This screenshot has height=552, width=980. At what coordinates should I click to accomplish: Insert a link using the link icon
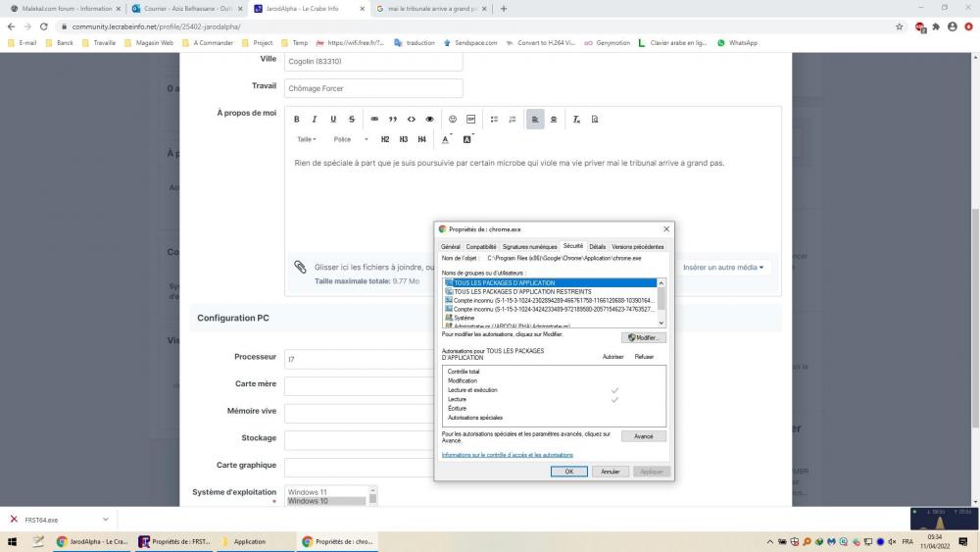374,119
